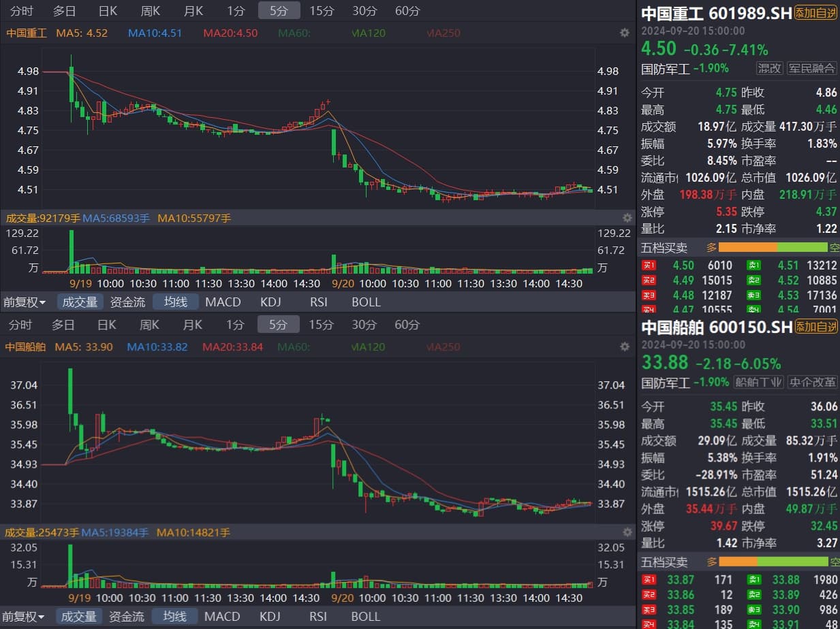Enable MA60 line on 中国重工 chart
Screen dimensions: 840x629
point(294,33)
